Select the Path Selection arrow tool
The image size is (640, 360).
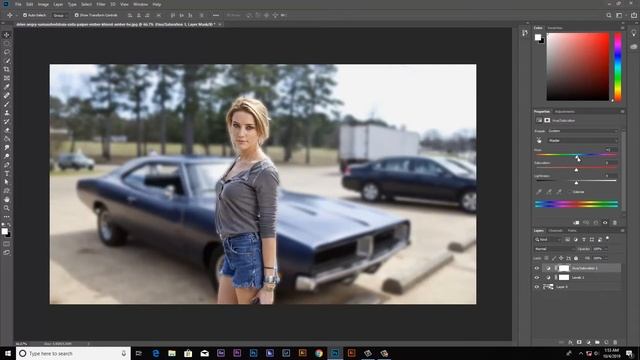click(7, 182)
